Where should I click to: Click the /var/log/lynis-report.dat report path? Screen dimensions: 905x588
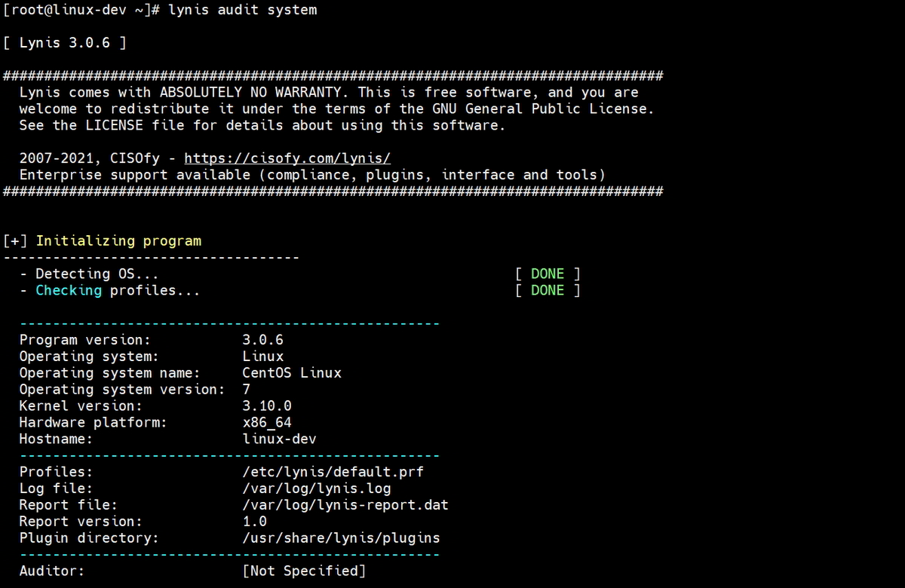point(346,504)
